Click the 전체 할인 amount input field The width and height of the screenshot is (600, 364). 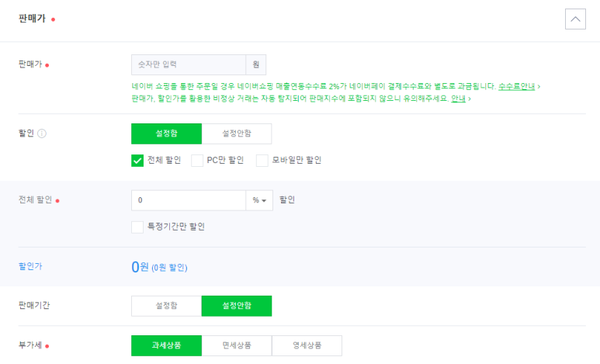tap(189, 200)
